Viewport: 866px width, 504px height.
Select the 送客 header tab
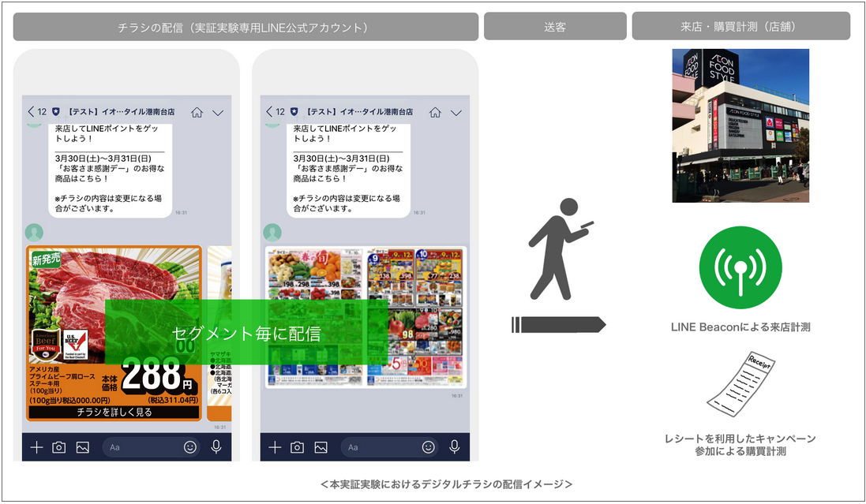tap(555, 26)
